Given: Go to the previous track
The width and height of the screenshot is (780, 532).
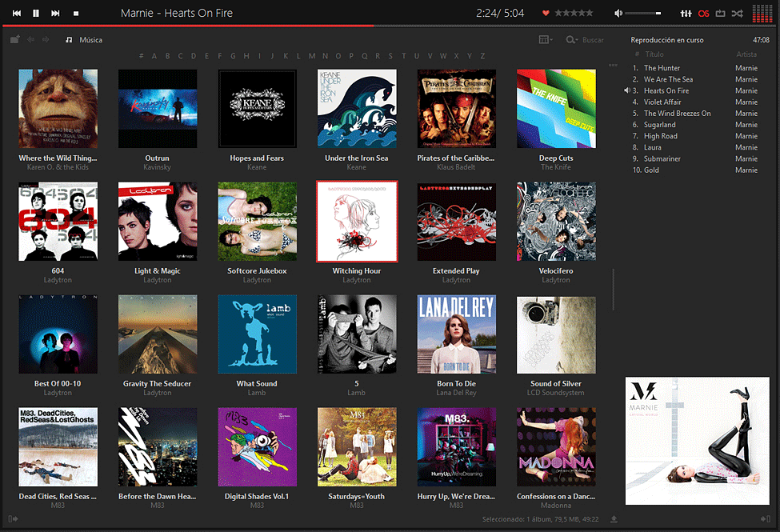Looking at the screenshot, I should [x=17, y=14].
